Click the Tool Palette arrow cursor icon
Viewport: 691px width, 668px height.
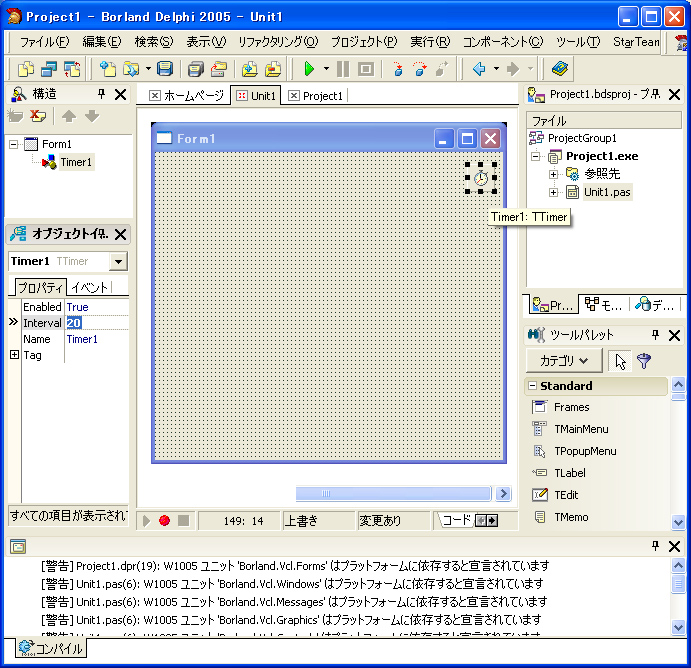click(x=620, y=361)
